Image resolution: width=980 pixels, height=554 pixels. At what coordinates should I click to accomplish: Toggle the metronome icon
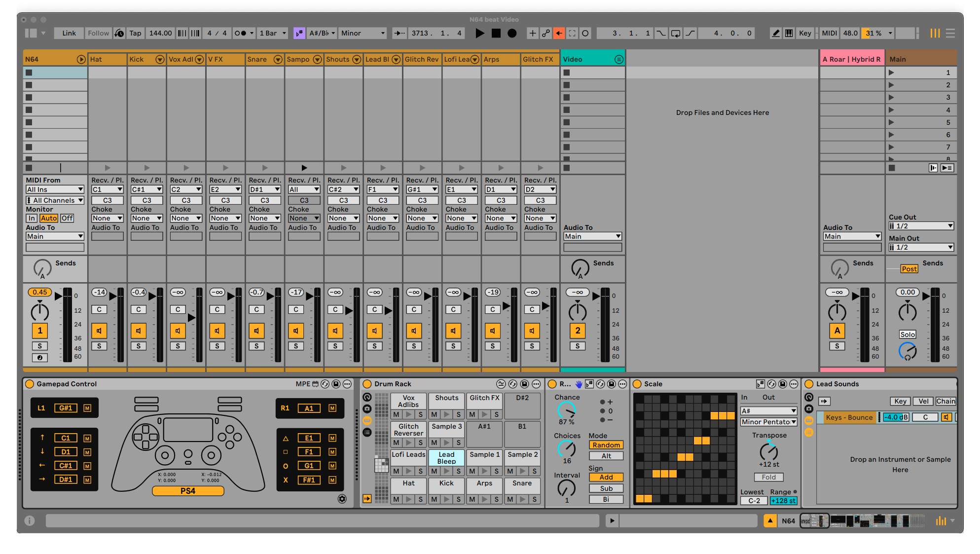click(x=240, y=33)
